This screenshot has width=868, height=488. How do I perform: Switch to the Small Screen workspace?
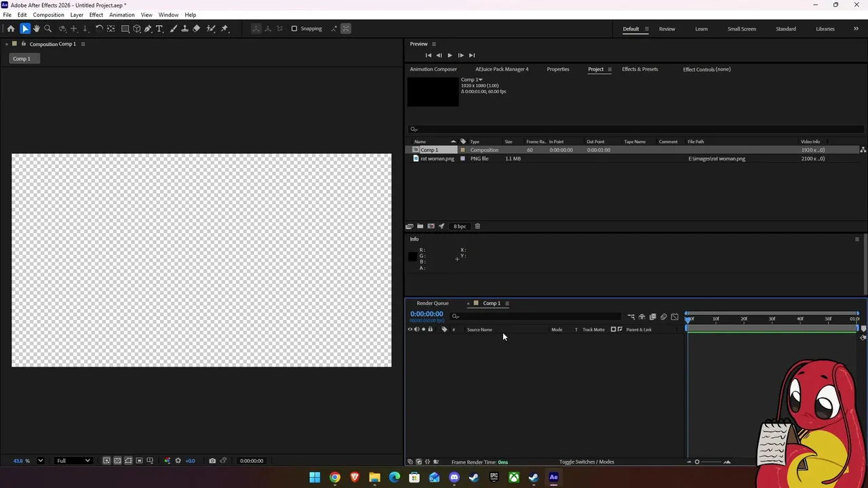tap(742, 29)
